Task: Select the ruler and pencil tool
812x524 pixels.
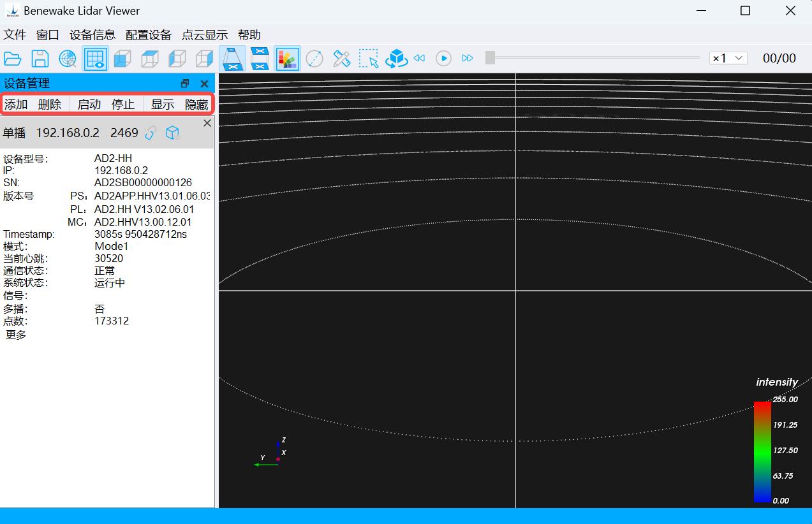Action: [342, 59]
